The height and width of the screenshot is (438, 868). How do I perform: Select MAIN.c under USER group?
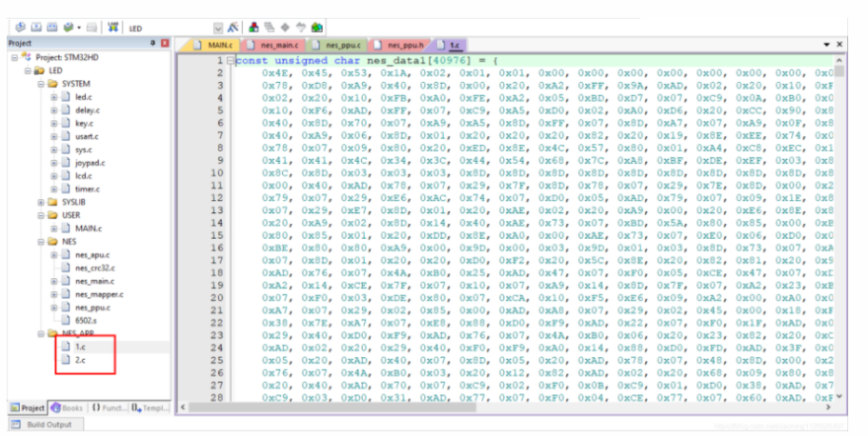click(x=89, y=229)
